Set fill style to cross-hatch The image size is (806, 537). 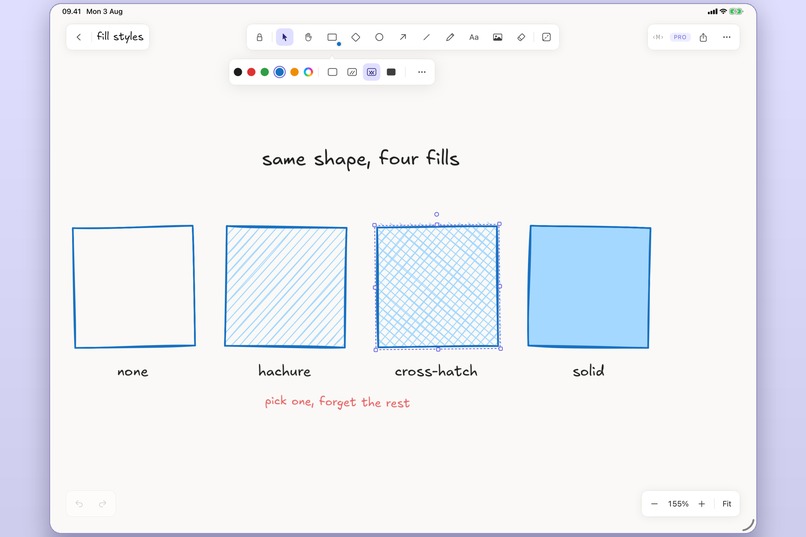pyautogui.click(x=372, y=72)
